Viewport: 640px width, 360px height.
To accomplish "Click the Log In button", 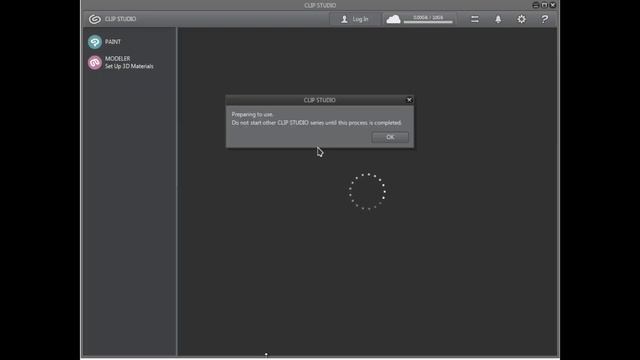I will 354,19.
